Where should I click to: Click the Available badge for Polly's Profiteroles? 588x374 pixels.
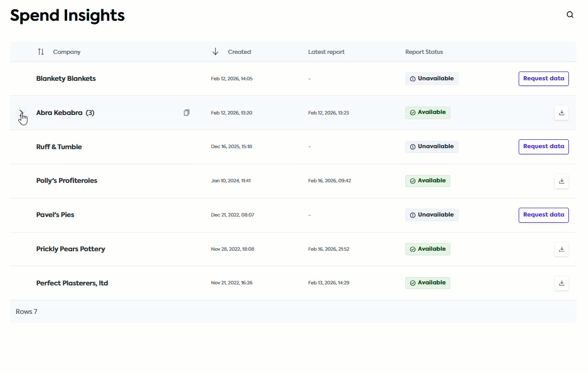(428, 181)
